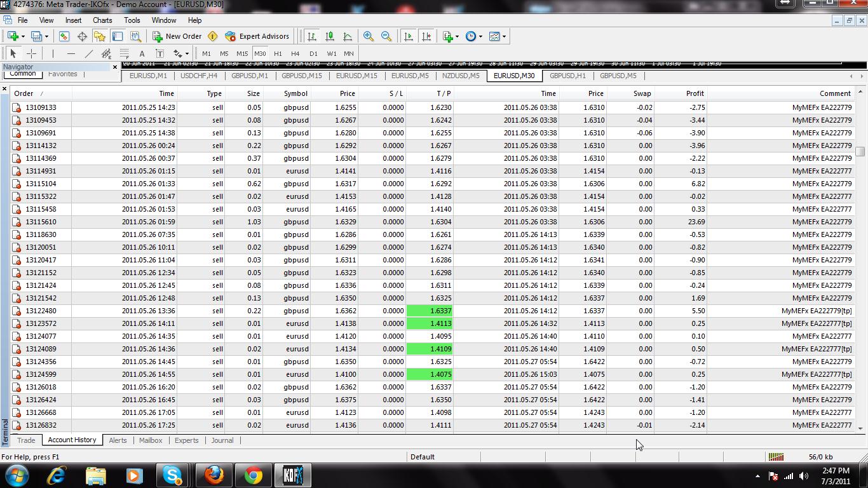Select the line chart type icon
The image size is (868, 488).
(x=348, y=36)
